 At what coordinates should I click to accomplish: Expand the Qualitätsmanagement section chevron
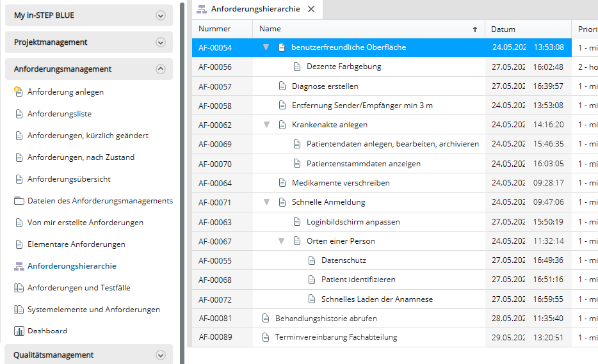[161, 355]
